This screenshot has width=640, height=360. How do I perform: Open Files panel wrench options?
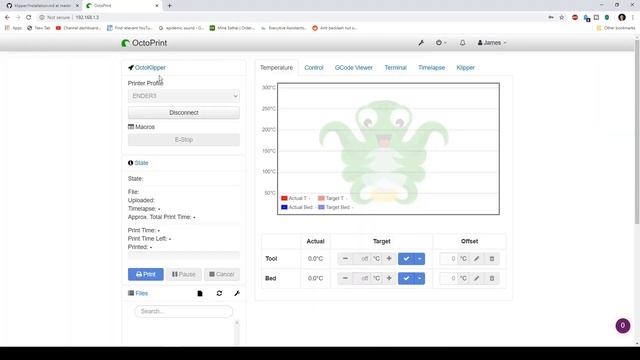[237, 293]
